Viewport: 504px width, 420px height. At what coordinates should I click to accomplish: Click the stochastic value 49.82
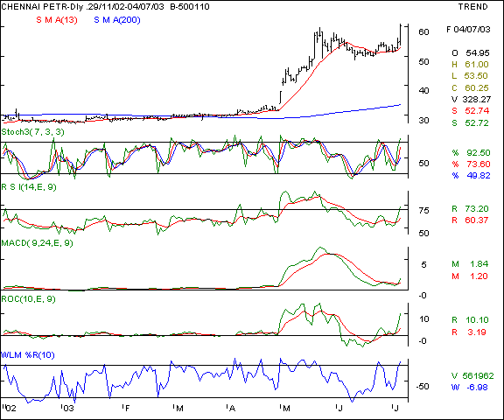[479, 176]
